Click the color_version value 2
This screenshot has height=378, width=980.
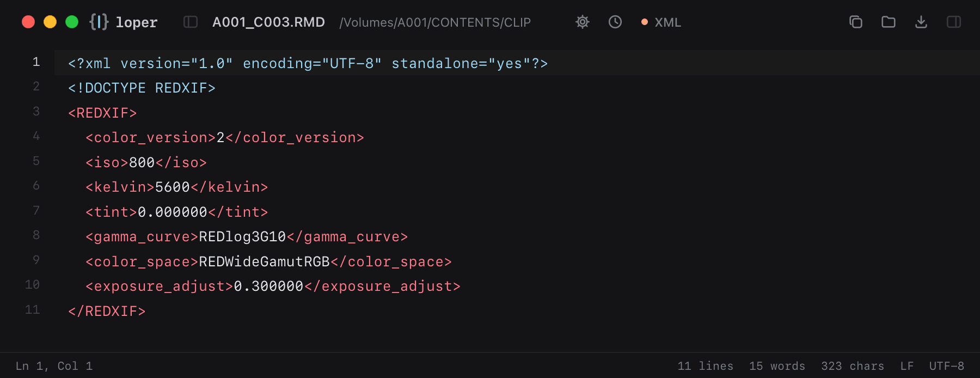tap(220, 138)
